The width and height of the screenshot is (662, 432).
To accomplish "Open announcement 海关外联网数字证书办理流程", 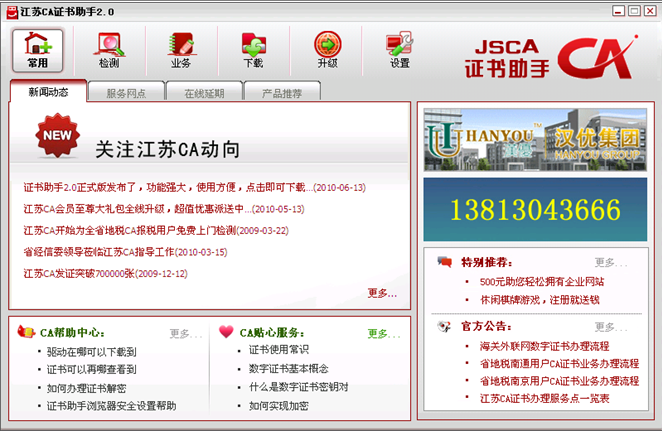I will tap(544, 346).
